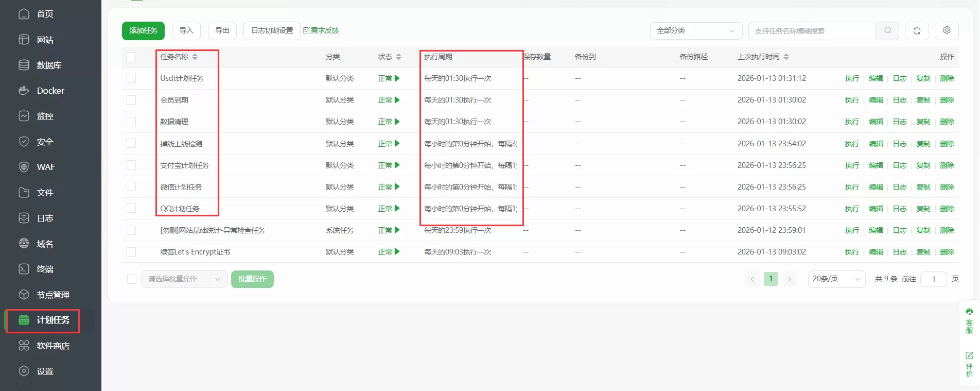The width and height of the screenshot is (980, 391).
Task: Click the 系统任务 category cell
Action: [x=340, y=230]
